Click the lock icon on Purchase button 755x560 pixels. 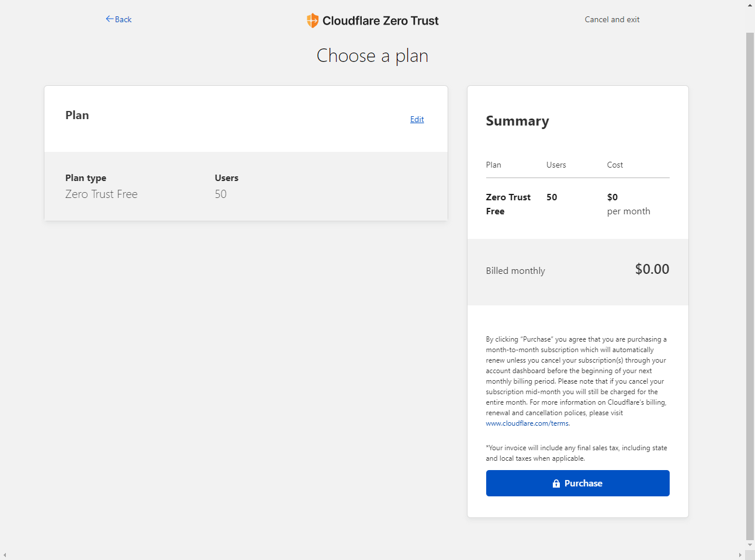point(556,484)
